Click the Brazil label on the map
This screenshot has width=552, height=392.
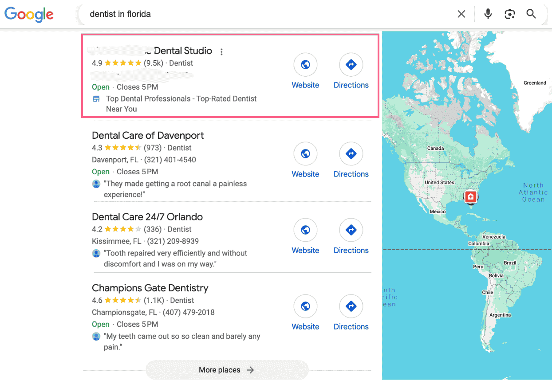click(510, 263)
